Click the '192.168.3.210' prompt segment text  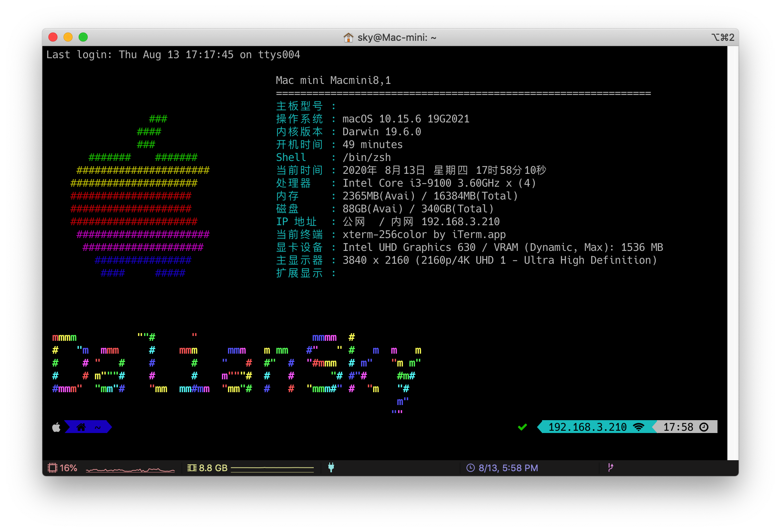pyautogui.click(x=587, y=427)
